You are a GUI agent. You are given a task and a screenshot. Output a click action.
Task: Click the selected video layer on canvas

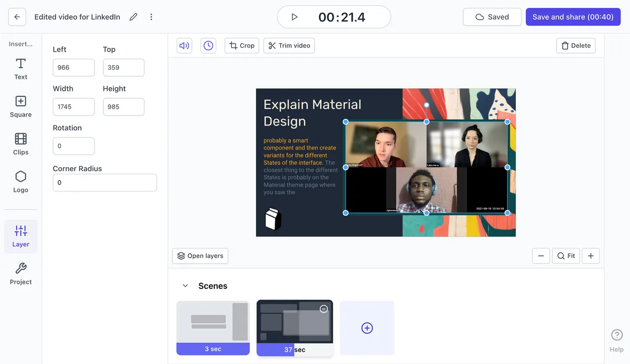coord(426,167)
